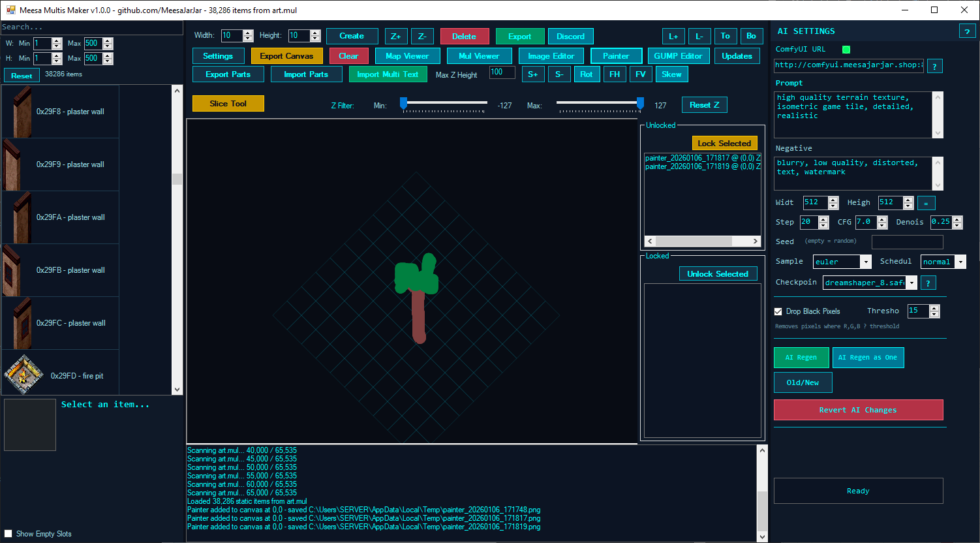Select the Z Filter Max slider handle
Viewport: 980px width, 543px height.
tap(640, 103)
